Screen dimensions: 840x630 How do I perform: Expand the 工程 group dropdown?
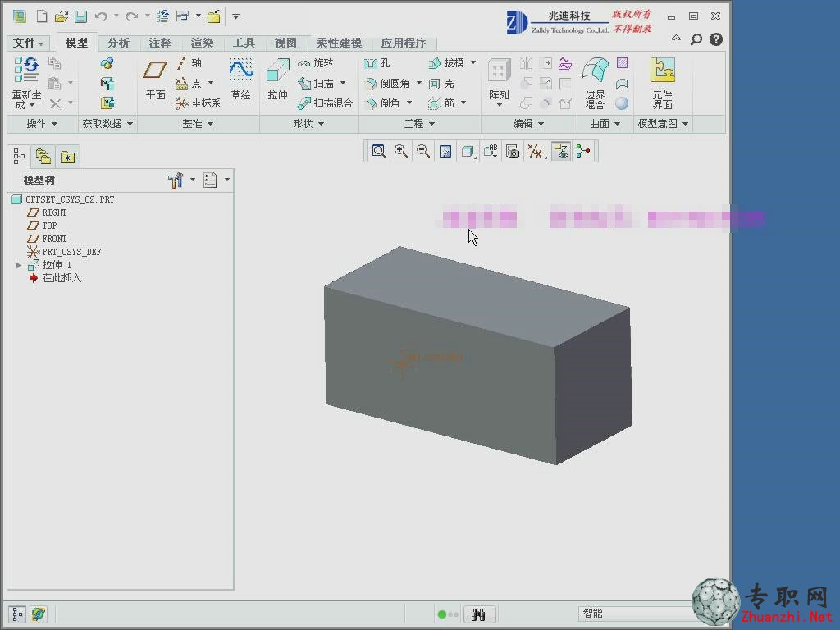click(x=419, y=124)
